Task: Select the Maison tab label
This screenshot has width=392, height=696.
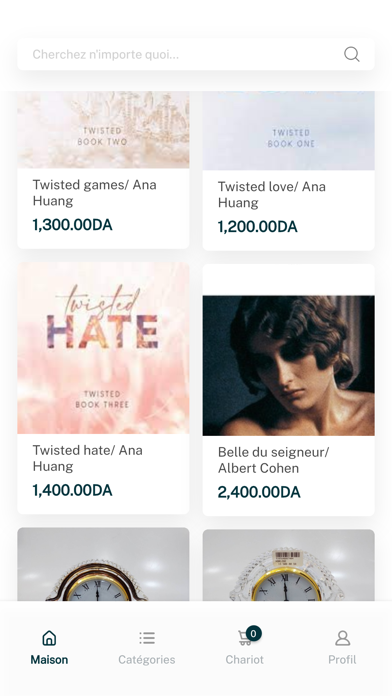Action: [x=49, y=660]
